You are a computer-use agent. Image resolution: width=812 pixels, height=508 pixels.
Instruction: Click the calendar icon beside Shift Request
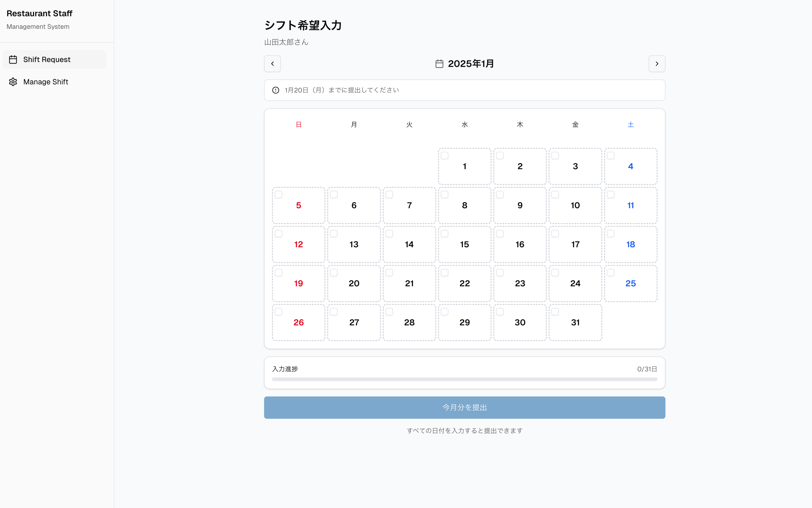tap(13, 59)
